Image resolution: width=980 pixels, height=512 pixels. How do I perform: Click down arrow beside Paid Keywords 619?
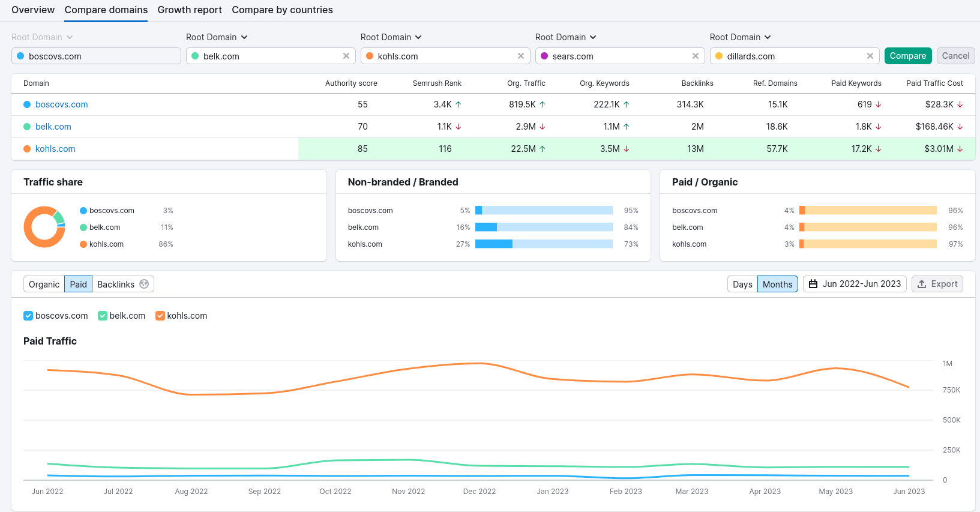[x=879, y=104]
